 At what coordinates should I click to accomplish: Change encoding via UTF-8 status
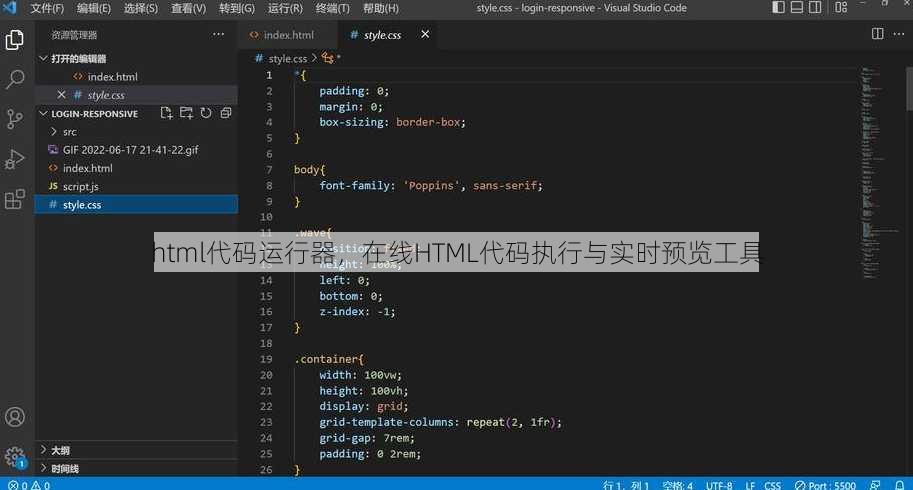(719, 485)
